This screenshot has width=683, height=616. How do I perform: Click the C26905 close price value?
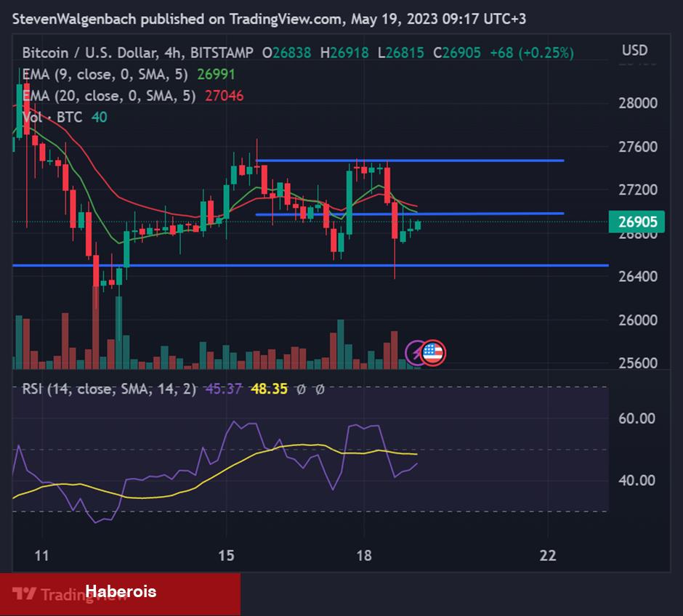[x=457, y=53]
